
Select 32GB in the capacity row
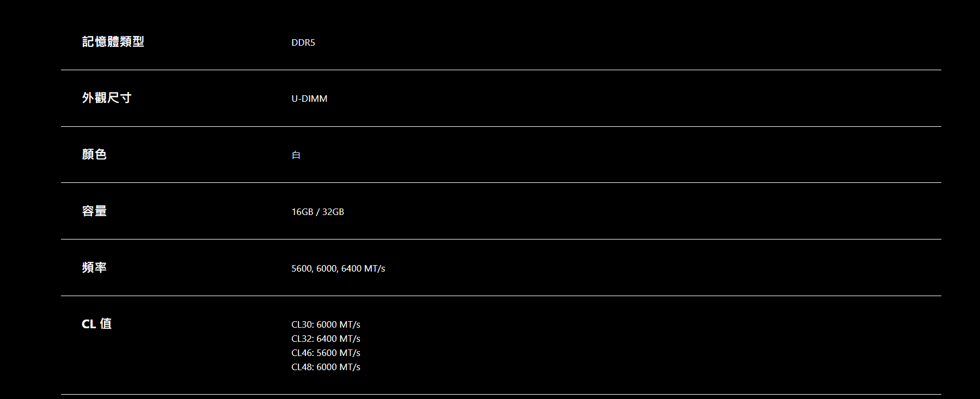pos(333,212)
